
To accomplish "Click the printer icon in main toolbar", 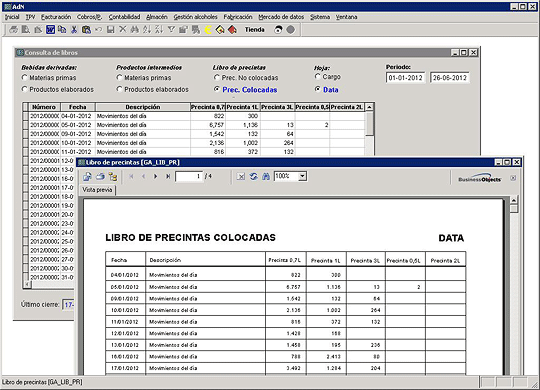I will [x=13, y=30].
